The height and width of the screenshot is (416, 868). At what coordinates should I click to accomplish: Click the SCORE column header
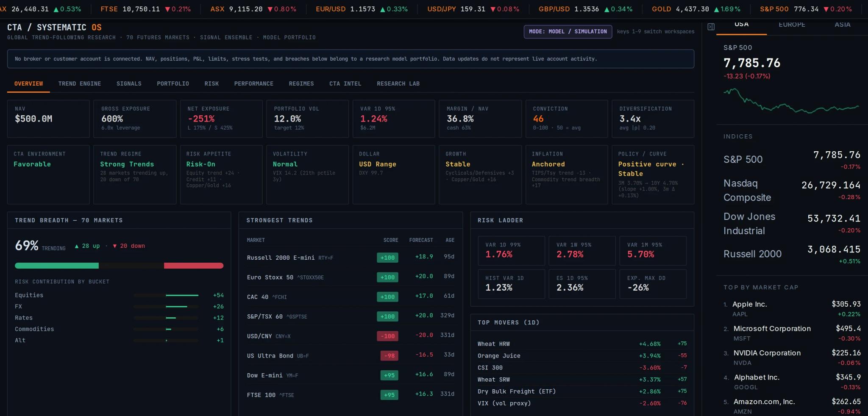391,240
